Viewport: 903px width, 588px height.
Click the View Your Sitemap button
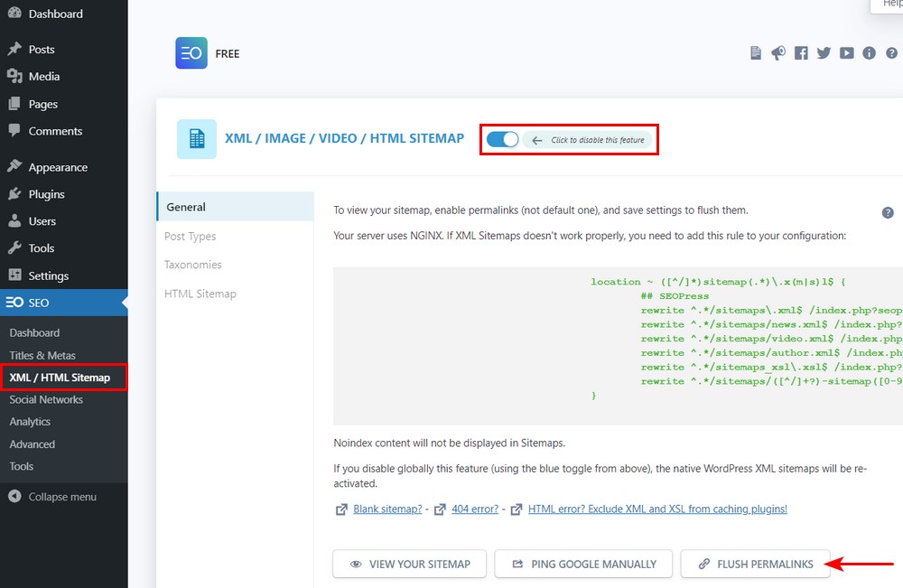[409, 564]
